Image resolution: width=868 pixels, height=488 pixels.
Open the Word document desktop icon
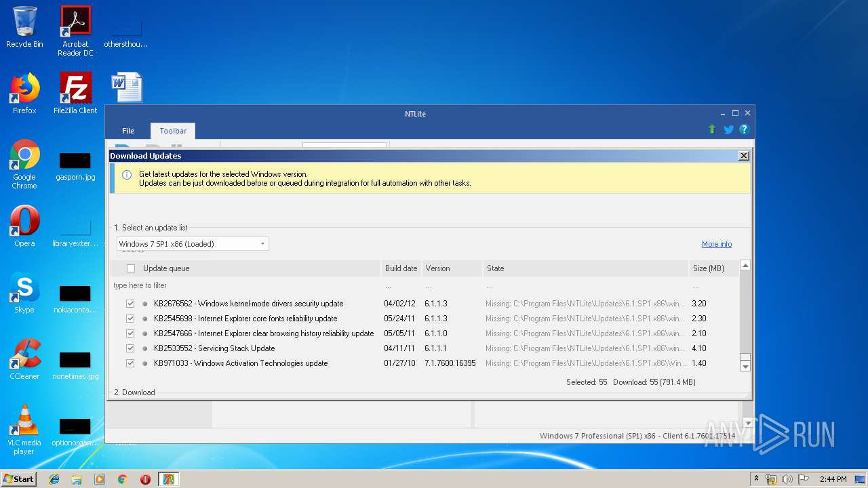pyautogui.click(x=127, y=88)
